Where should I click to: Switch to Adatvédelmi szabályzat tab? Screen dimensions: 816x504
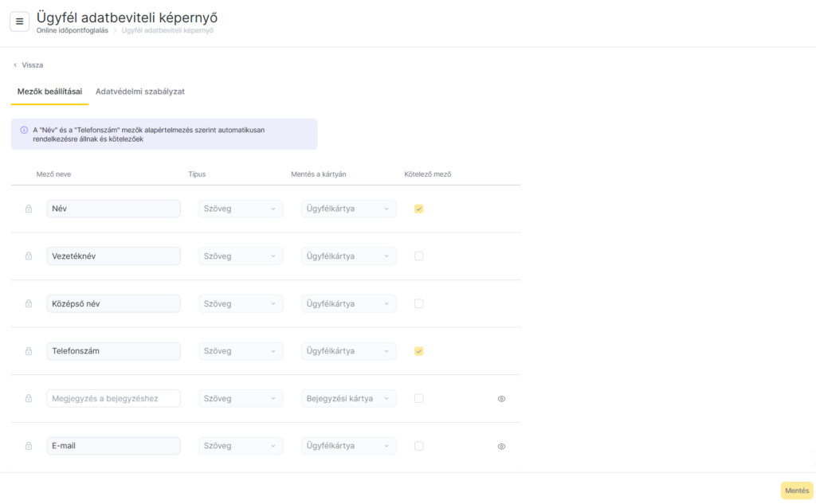click(x=140, y=92)
